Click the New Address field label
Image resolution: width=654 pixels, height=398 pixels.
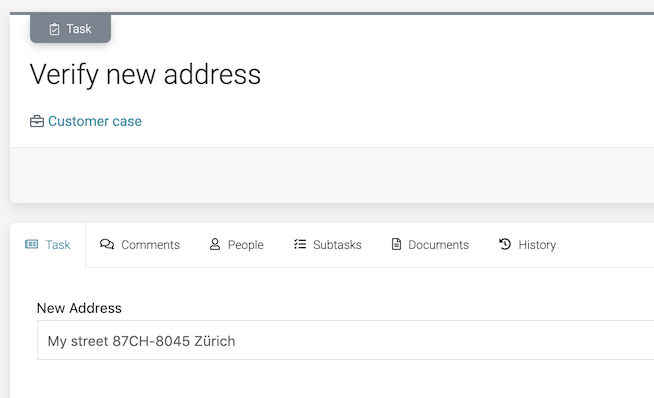[79, 308]
